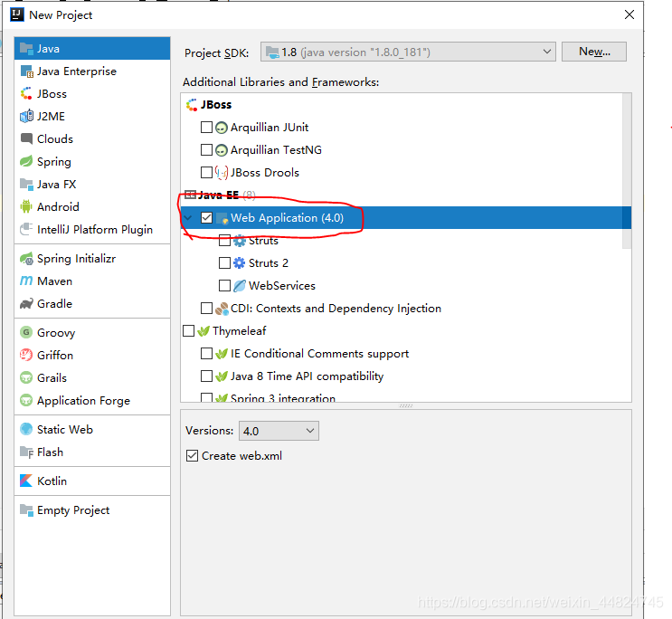Collapse the Web Application tree node arrow
This screenshot has height=619, width=672.
tap(188, 217)
